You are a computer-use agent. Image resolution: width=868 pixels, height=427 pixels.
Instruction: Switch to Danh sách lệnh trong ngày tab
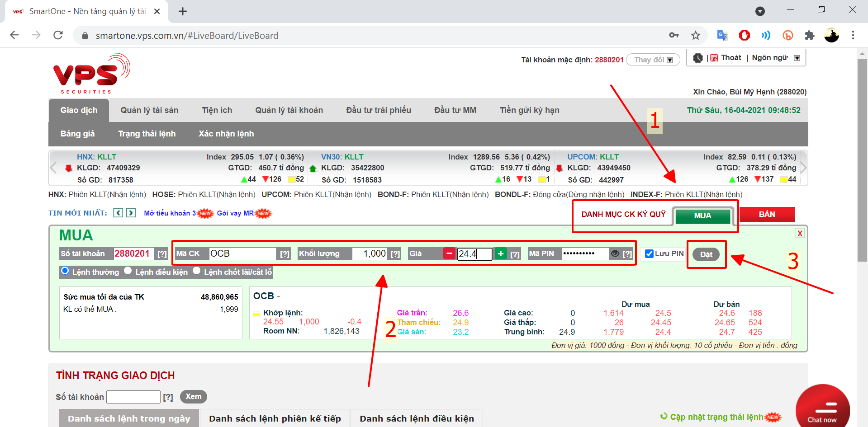[129, 418]
